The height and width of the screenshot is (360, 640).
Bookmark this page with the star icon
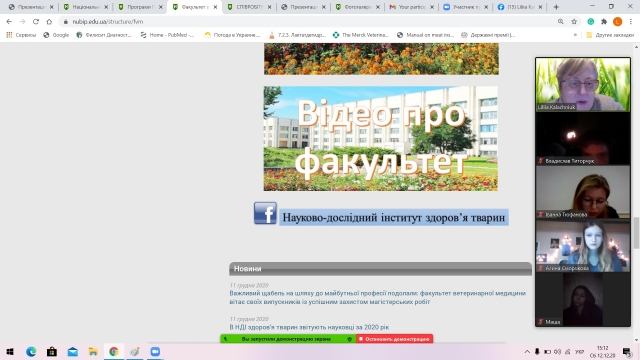coord(574,22)
